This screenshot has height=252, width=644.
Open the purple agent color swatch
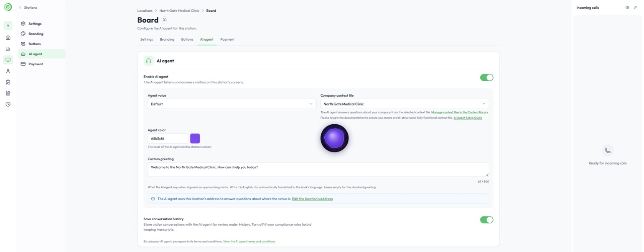pos(195,139)
